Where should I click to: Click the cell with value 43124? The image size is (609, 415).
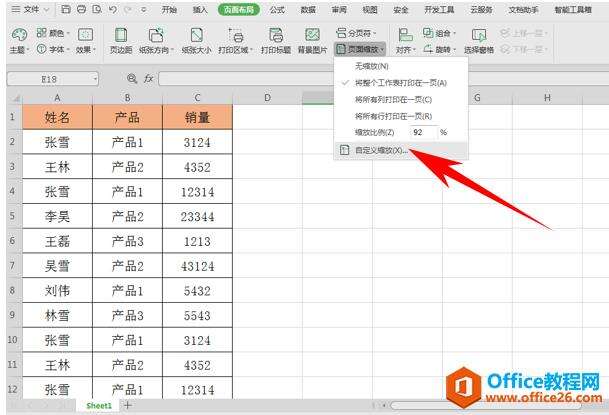197,266
